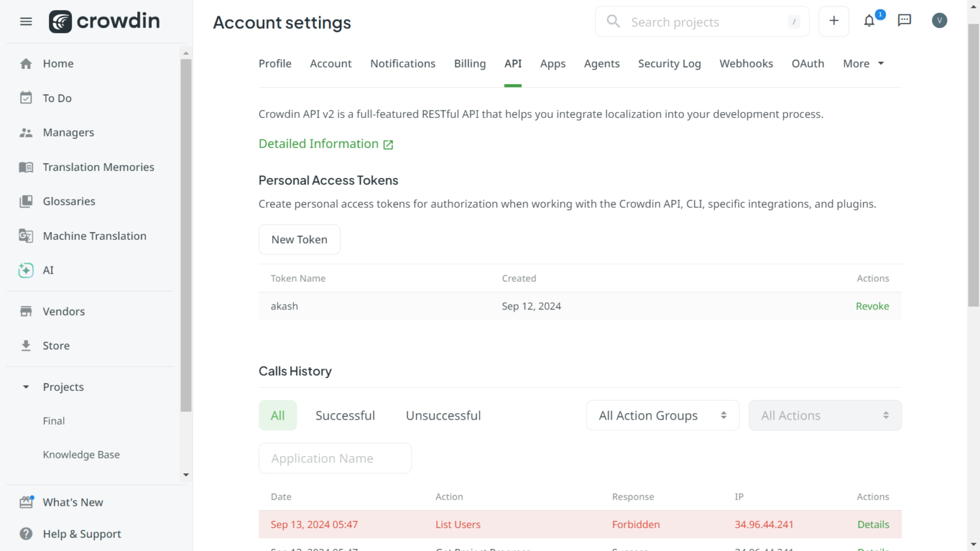The image size is (980, 551).
Task: Switch to the Webhooks tab
Action: pos(746,64)
